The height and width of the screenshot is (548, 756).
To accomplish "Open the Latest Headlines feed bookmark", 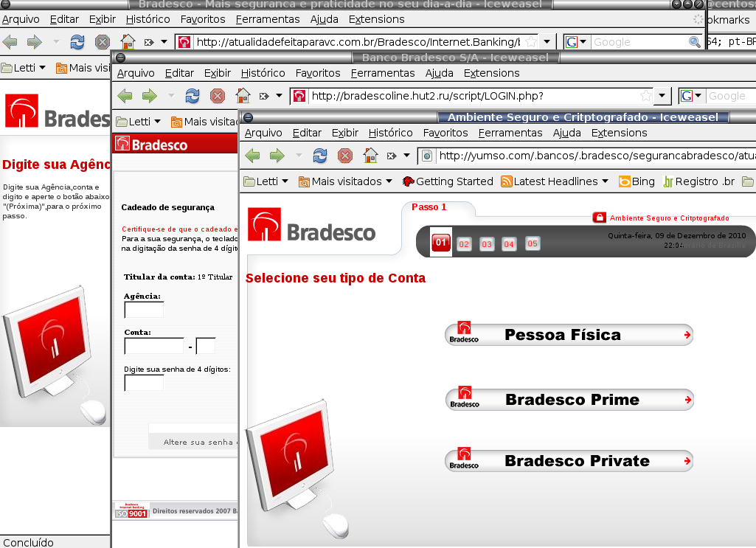I will click(x=555, y=181).
